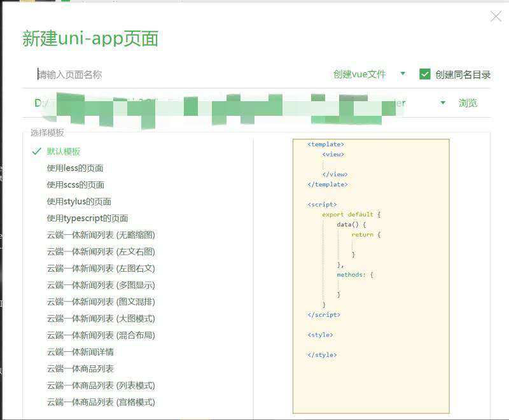Pick 云端一体新闻列表 (左文右图) template
The height and width of the screenshot is (420, 509).
(101, 252)
